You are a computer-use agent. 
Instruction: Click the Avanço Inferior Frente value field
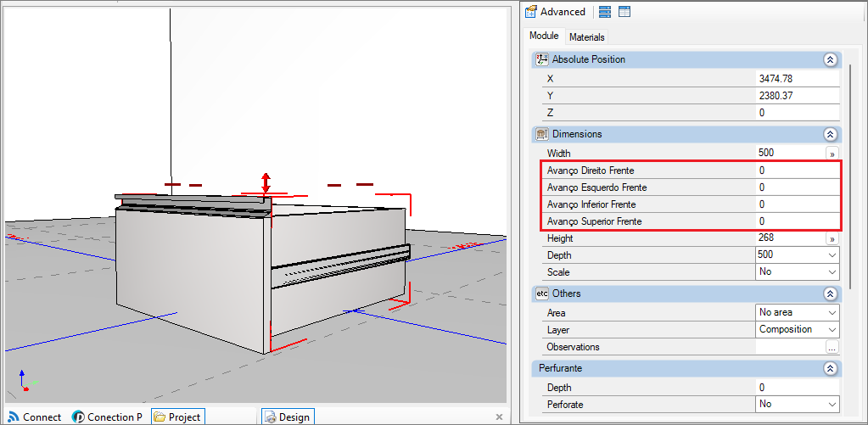click(797, 204)
